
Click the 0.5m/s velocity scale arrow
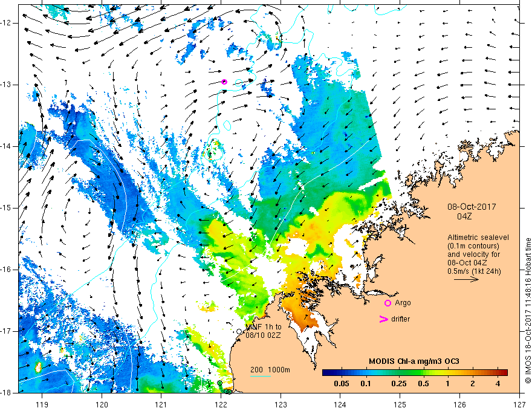[x=467, y=279]
